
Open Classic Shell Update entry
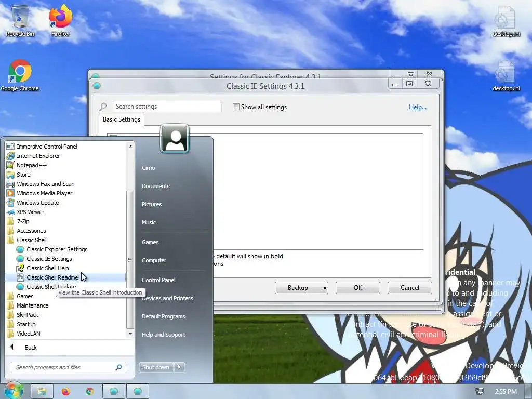51,287
